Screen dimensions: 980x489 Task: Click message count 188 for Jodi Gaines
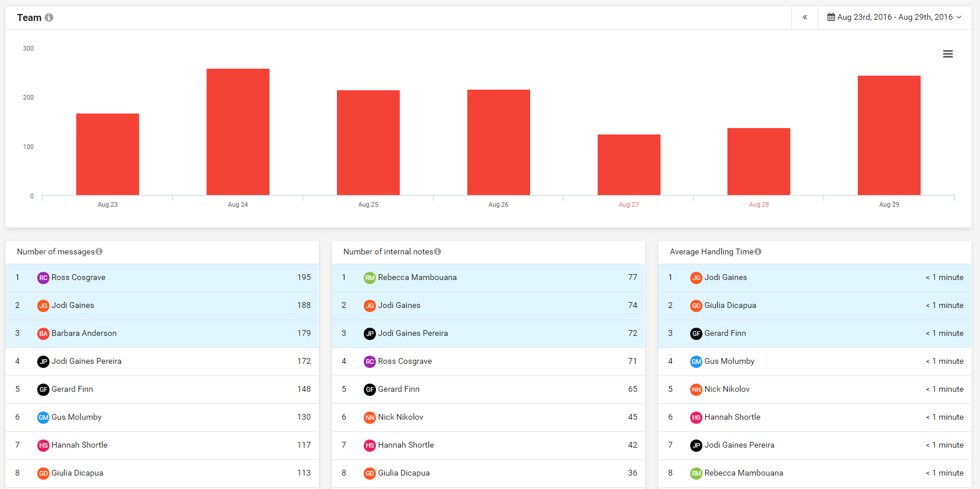coord(304,305)
